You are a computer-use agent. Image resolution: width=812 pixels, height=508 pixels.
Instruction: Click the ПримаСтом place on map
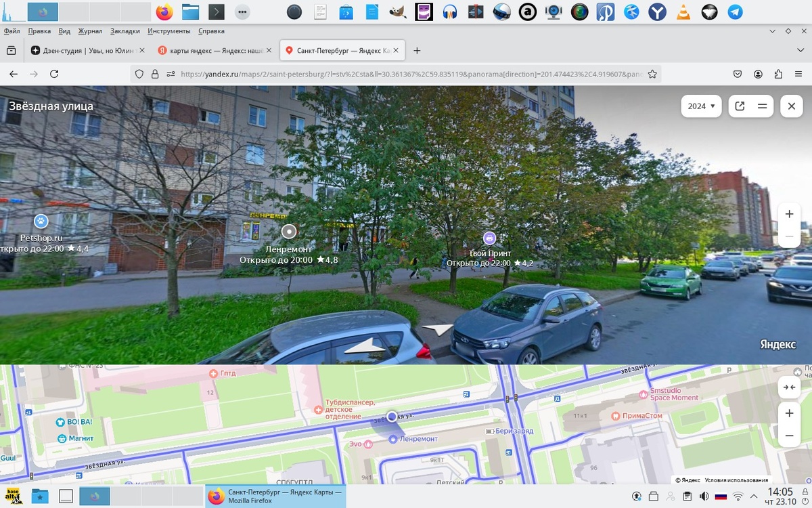(636, 416)
